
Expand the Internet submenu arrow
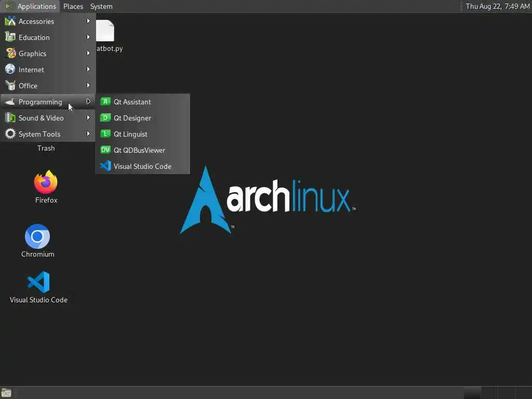pyautogui.click(x=88, y=69)
